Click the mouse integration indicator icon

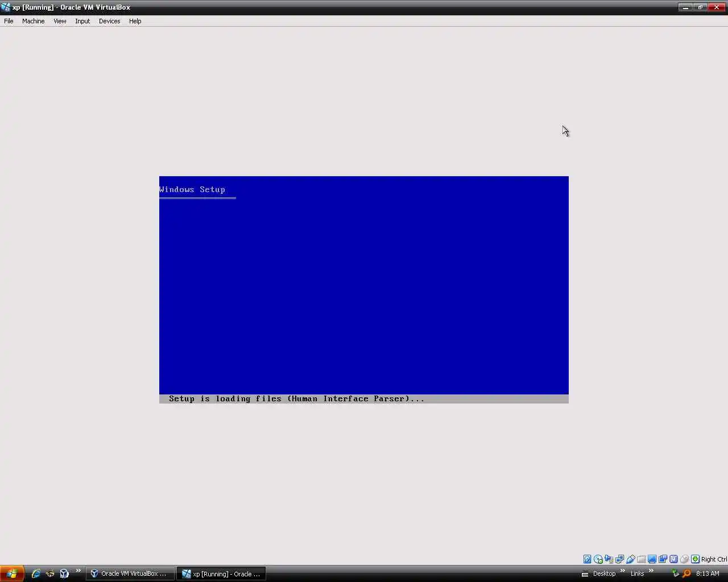[684, 559]
